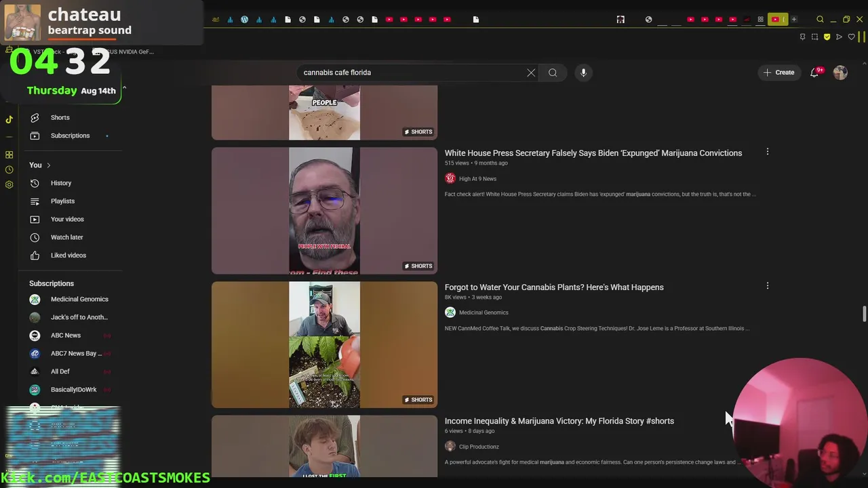Open options for Forgot to Water video

768,286
